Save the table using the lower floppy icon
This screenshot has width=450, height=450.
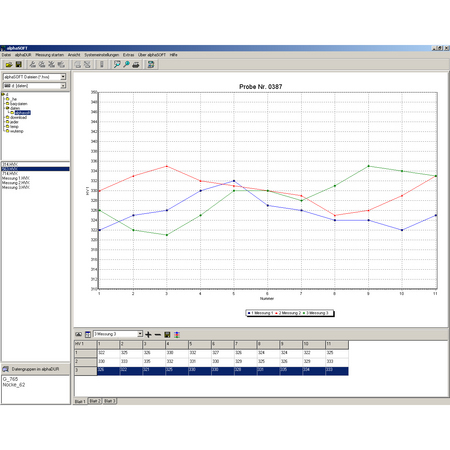pos(167,334)
